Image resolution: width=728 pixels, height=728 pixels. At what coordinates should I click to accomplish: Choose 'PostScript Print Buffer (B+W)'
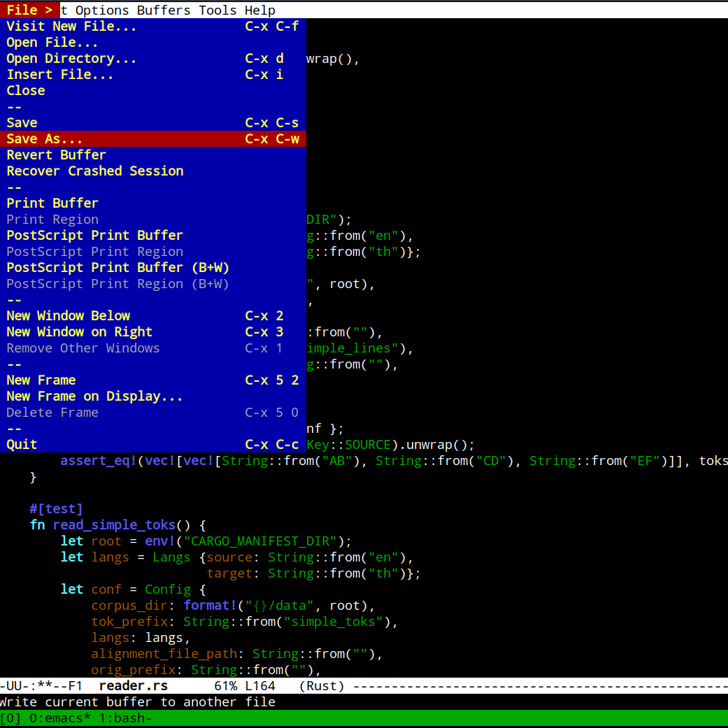(118, 268)
